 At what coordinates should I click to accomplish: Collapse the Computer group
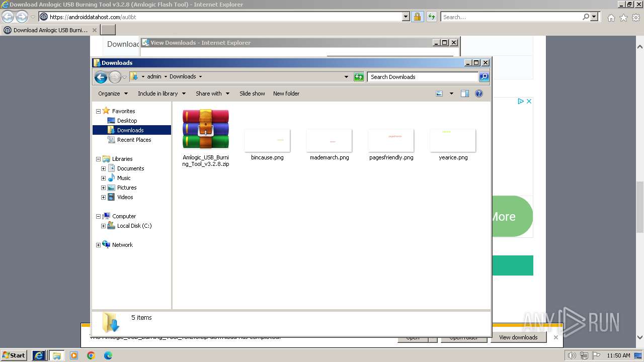tap(98, 216)
